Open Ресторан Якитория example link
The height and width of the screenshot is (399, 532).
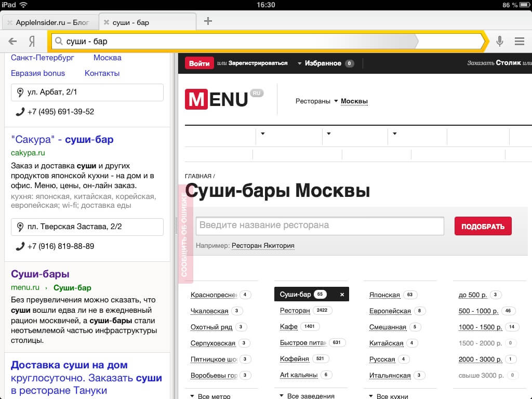[x=263, y=246]
